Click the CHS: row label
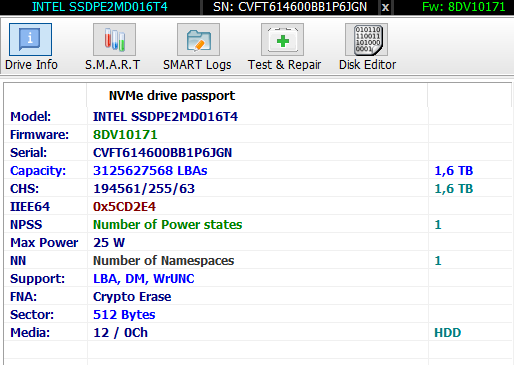This screenshot has height=365, width=514. point(24,189)
